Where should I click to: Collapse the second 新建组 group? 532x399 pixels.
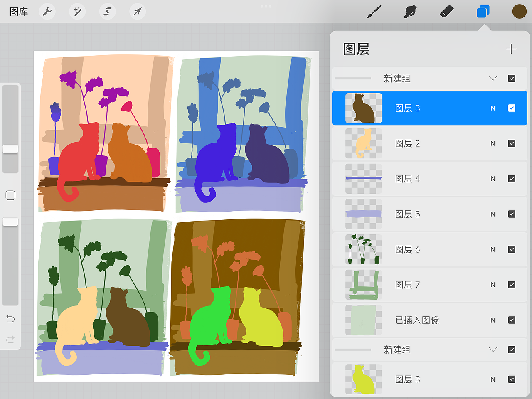493,350
